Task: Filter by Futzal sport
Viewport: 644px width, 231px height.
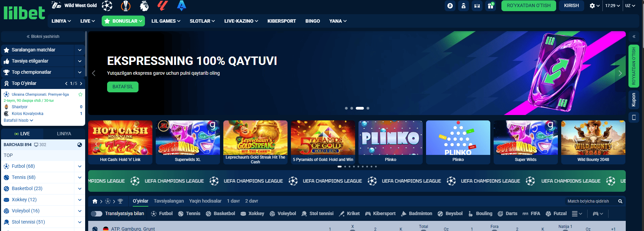Action: click(556, 214)
